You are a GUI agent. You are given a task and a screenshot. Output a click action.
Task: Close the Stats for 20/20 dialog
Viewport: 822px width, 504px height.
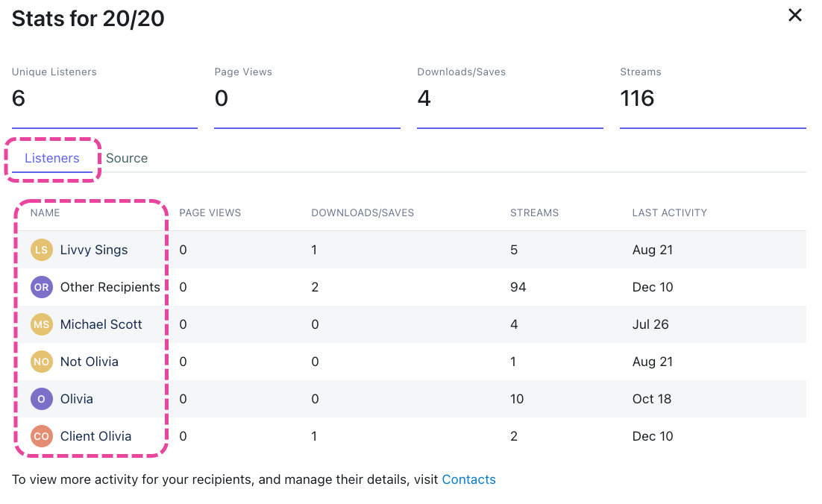pos(795,16)
